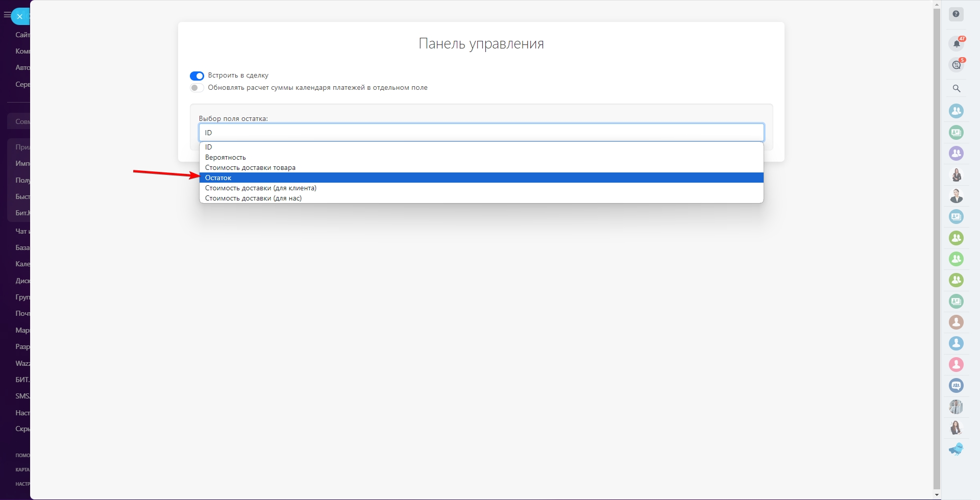Image resolution: width=980 pixels, height=500 pixels.
Task: Click the page vertical scrollbar
Action: tap(937, 248)
